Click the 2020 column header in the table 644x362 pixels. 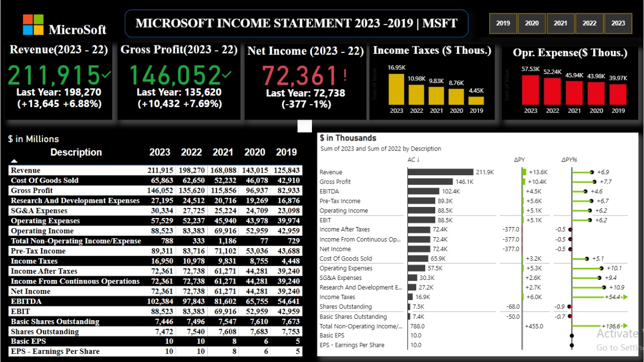[255, 152]
